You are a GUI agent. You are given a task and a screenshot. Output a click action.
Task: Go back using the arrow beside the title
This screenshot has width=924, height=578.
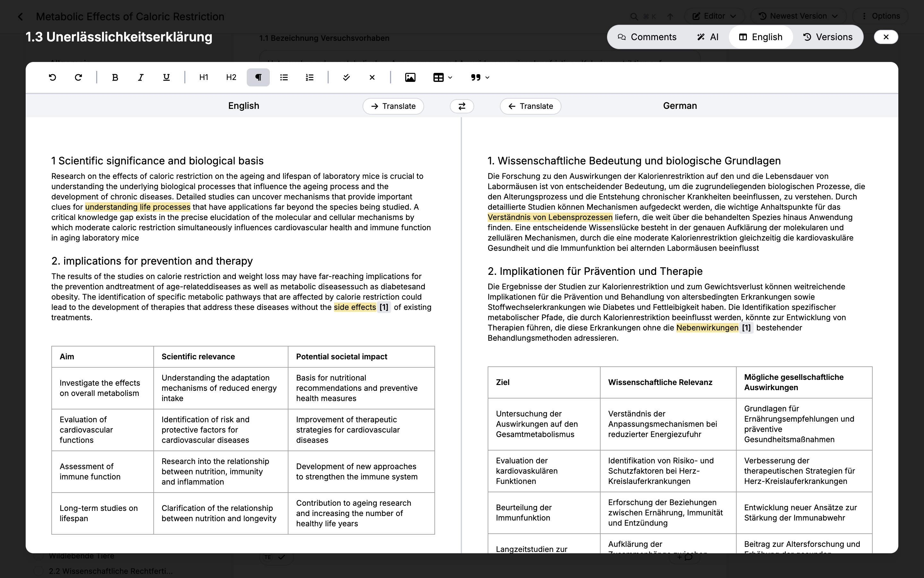pyautogui.click(x=21, y=16)
